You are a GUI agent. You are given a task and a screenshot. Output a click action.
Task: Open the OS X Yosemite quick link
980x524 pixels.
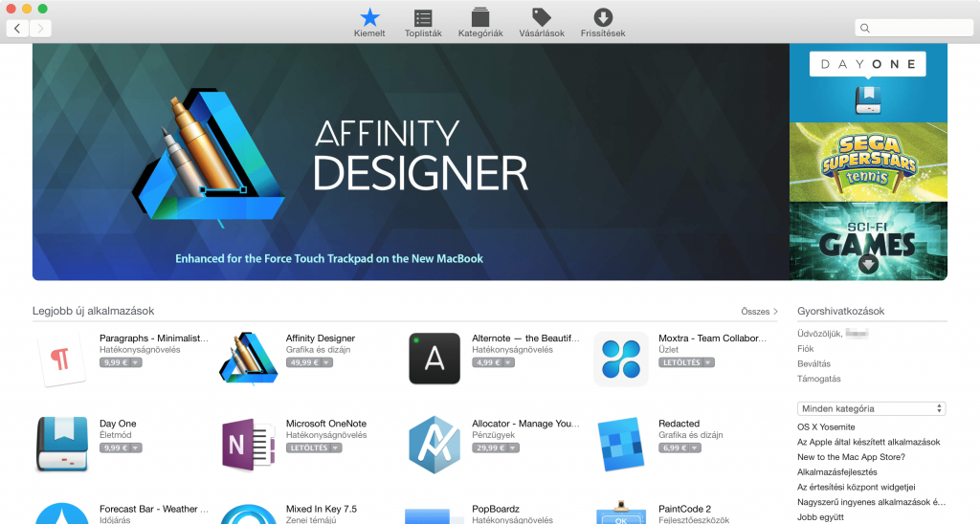[x=826, y=426]
